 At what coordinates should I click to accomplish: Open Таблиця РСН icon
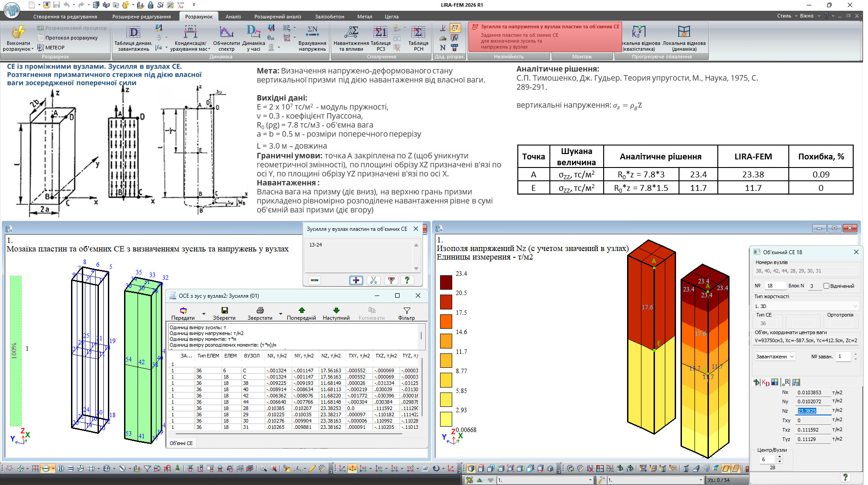[x=418, y=32]
